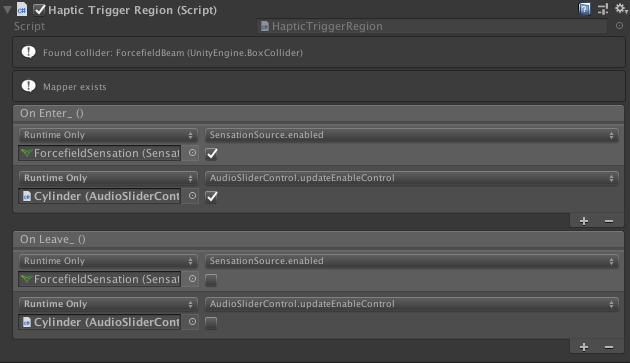Disable the Haptic Trigger Region script checkbox
The height and width of the screenshot is (363, 630).
(39, 10)
